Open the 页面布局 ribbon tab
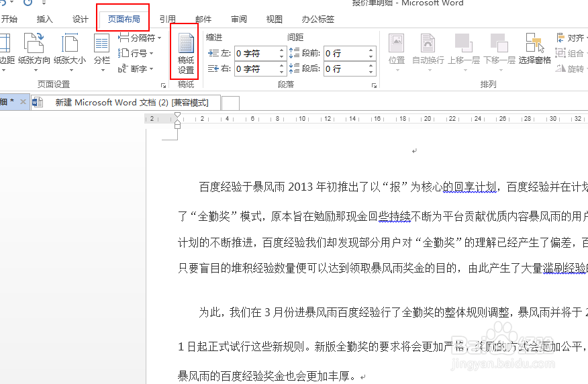This screenshot has height=384, width=588. pos(124,19)
